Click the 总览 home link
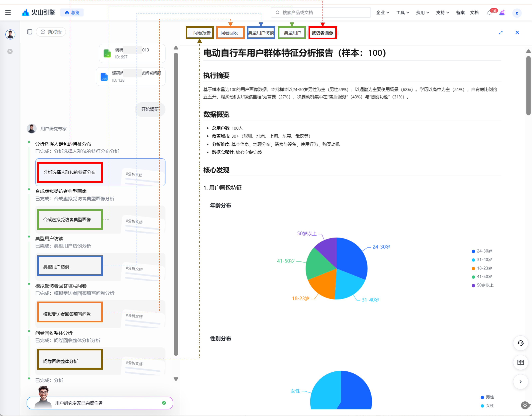 pyautogui.click(x=72, y=13)
